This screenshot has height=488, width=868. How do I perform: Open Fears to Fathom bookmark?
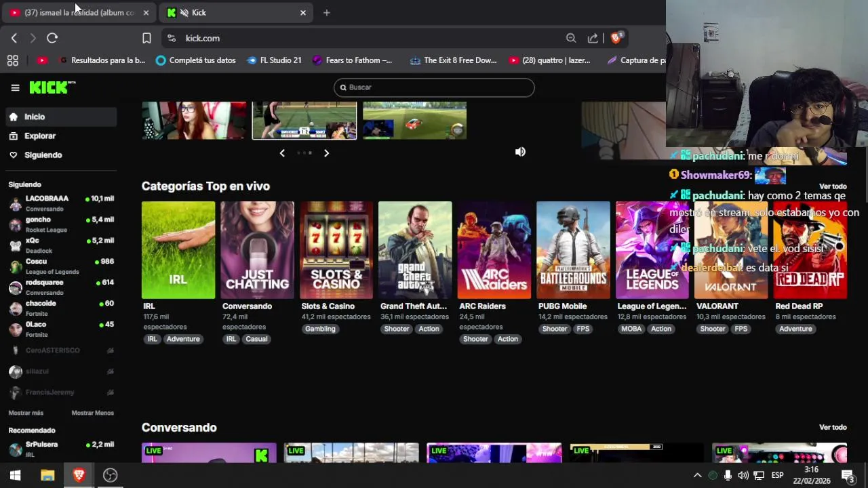coord(352,60)
